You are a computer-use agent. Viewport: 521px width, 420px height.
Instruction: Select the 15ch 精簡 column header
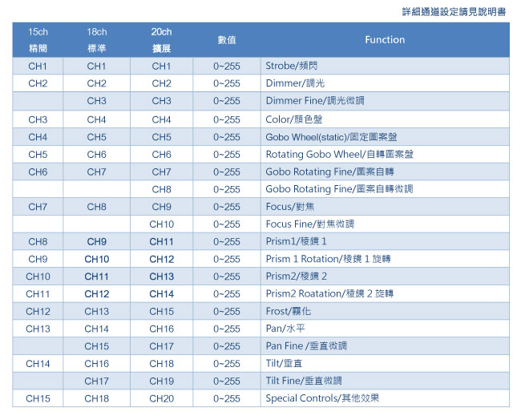[x=38, y=40]
